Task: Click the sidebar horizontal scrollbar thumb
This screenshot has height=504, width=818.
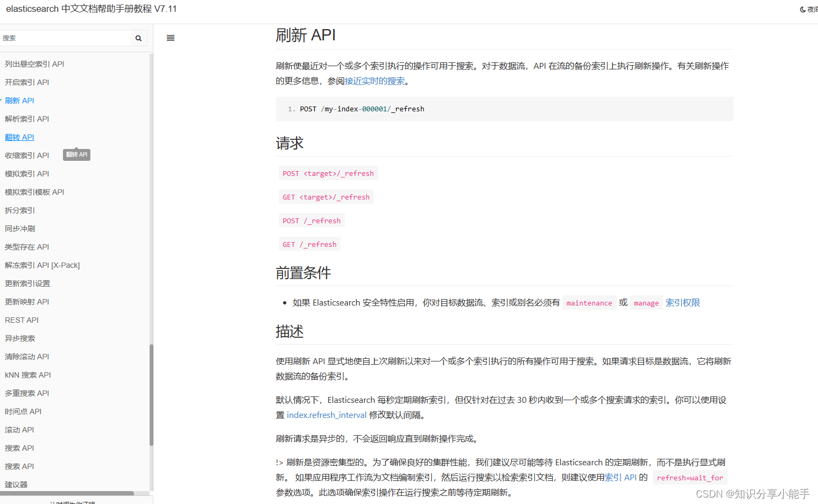Action: (67, 493)
